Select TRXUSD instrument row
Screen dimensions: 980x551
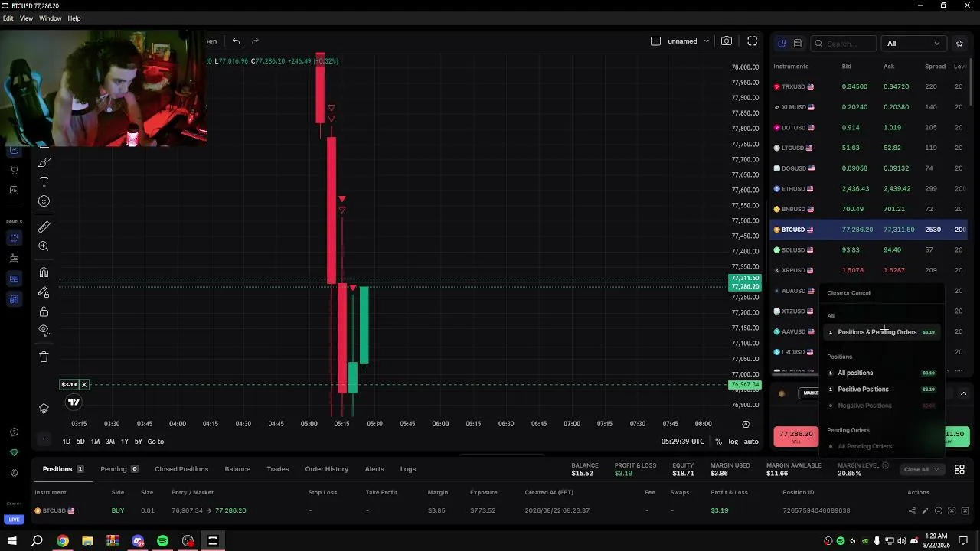coord(870,86)
